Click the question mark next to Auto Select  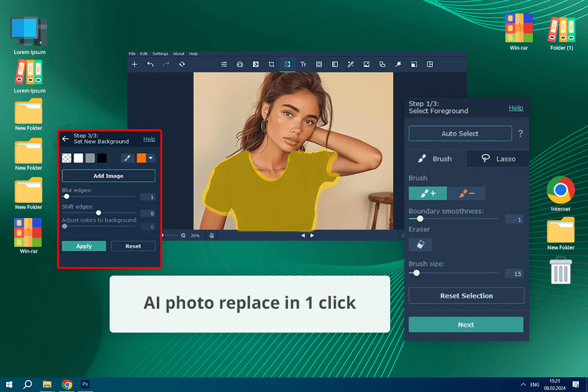point(521,134)
